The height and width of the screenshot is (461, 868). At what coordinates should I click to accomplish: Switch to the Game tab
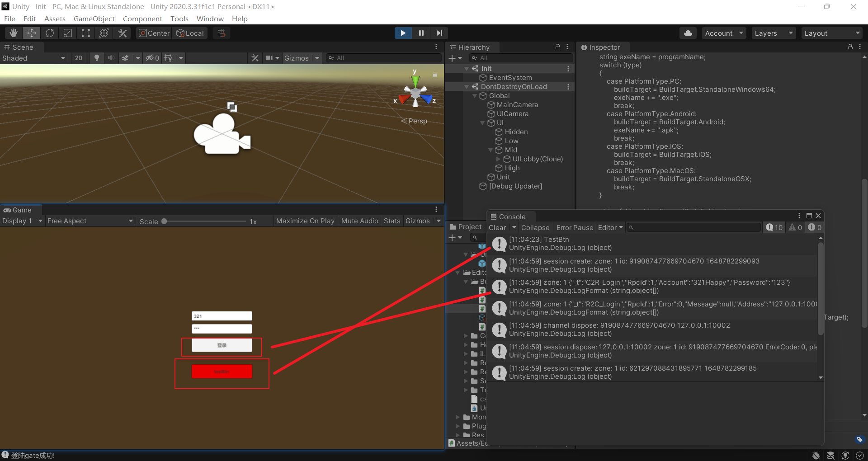[x=20, y=210]
